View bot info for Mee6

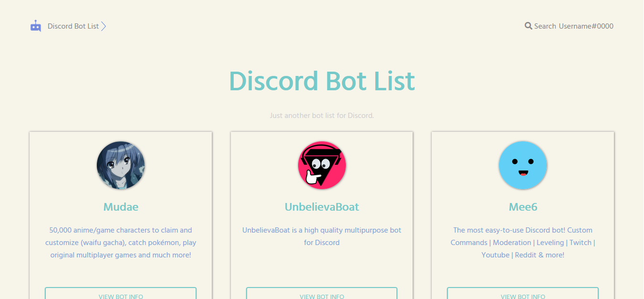point(523,293)
